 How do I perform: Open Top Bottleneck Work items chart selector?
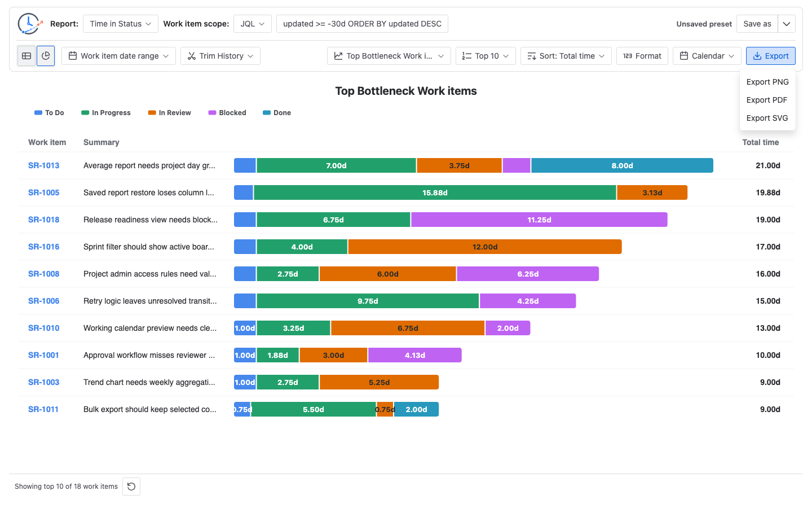(x=389, y=56)
